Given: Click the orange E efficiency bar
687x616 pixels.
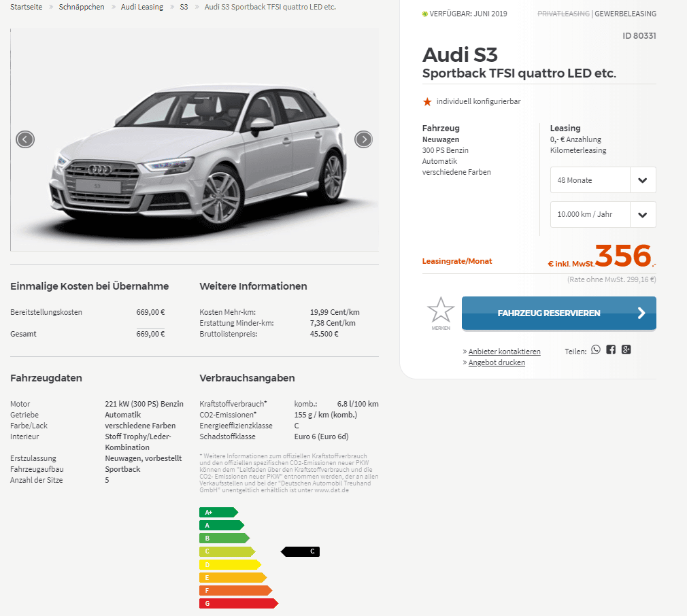Looking at the screenshot, I should 233,577.
